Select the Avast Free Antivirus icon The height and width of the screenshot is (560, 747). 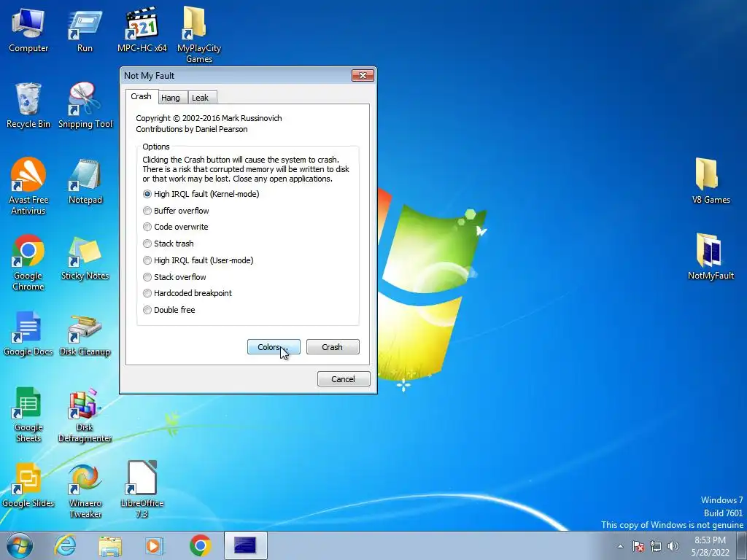point(28,186)
